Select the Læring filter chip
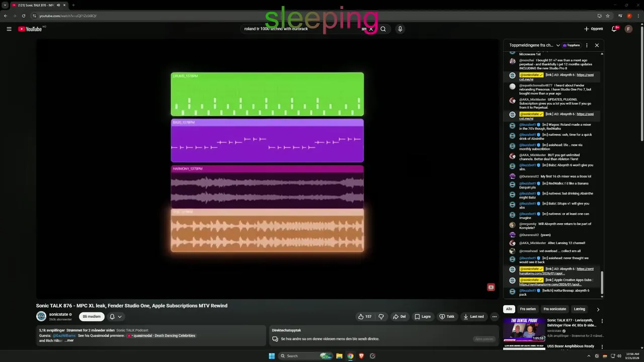This screenshot has height=362, width=644. coord(580,309)
